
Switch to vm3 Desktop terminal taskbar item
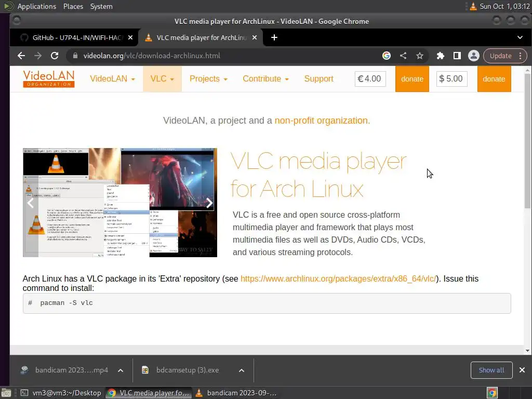(61, 393)
